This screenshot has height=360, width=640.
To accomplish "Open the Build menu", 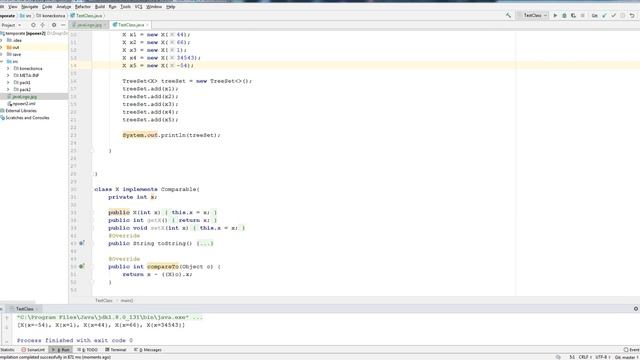I will click(100, 7).
